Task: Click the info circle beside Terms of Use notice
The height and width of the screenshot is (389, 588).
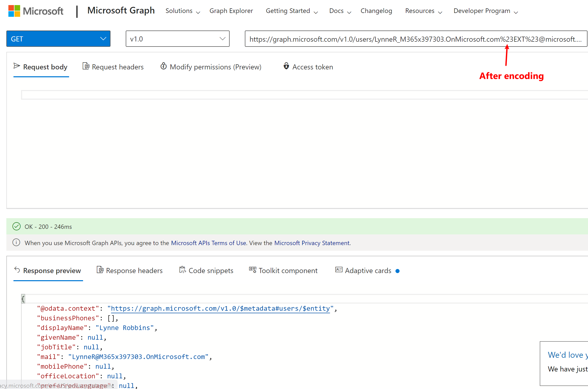Action: pyautogui.click(x=16, y=243)
